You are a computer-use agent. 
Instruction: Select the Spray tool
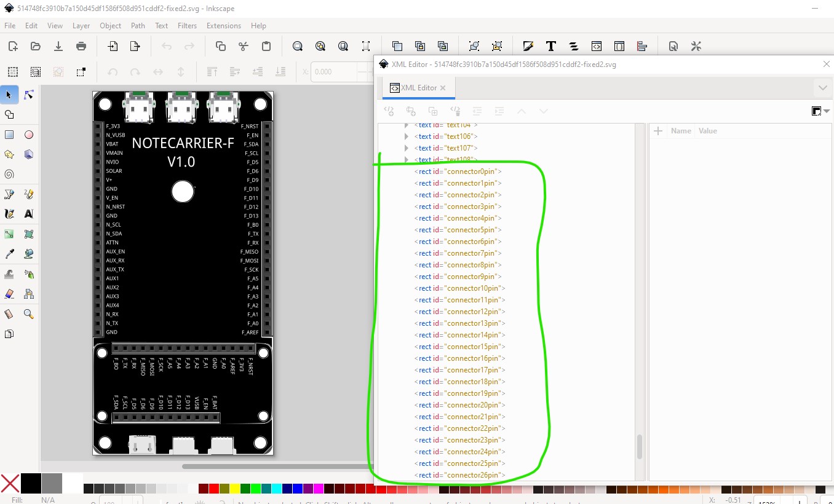tap(29, 274)
